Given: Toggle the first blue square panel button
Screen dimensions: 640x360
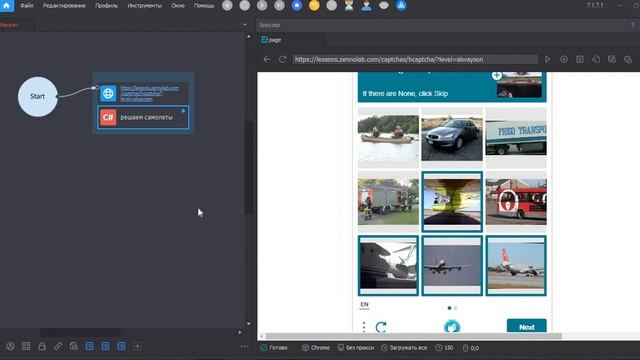Looking at the screenshot, I should tap(90, 347).
